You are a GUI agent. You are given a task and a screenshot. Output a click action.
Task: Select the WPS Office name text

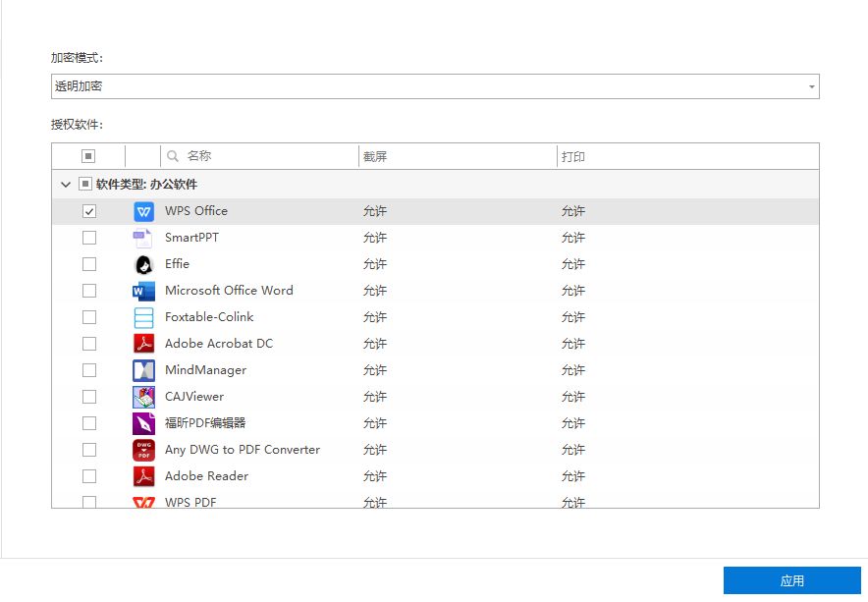tap(196, 211)
